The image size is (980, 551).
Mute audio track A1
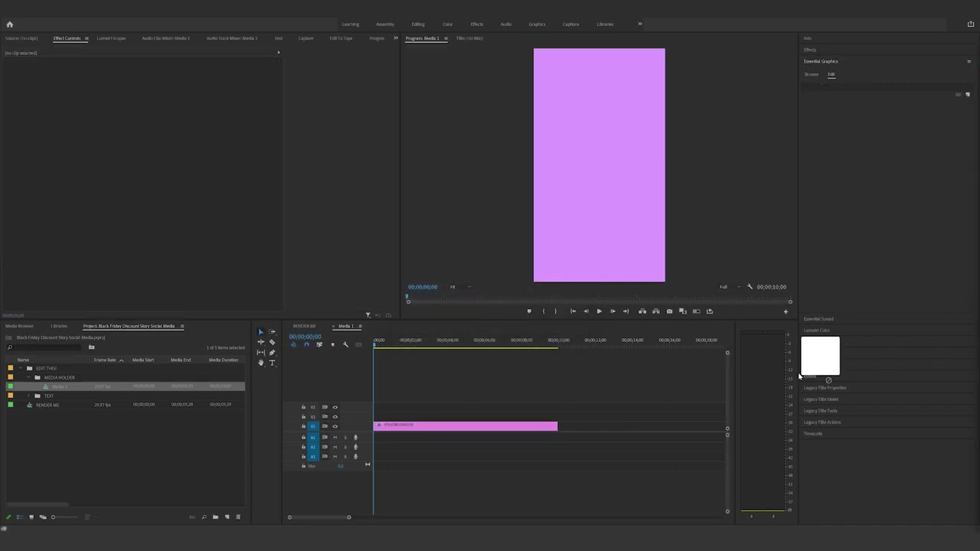(x=335, y=437)
